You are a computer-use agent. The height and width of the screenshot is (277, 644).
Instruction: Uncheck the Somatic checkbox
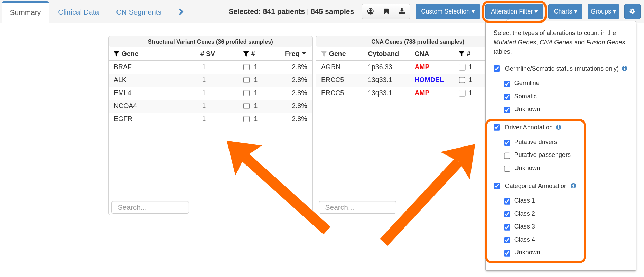[x=507, y=97]
